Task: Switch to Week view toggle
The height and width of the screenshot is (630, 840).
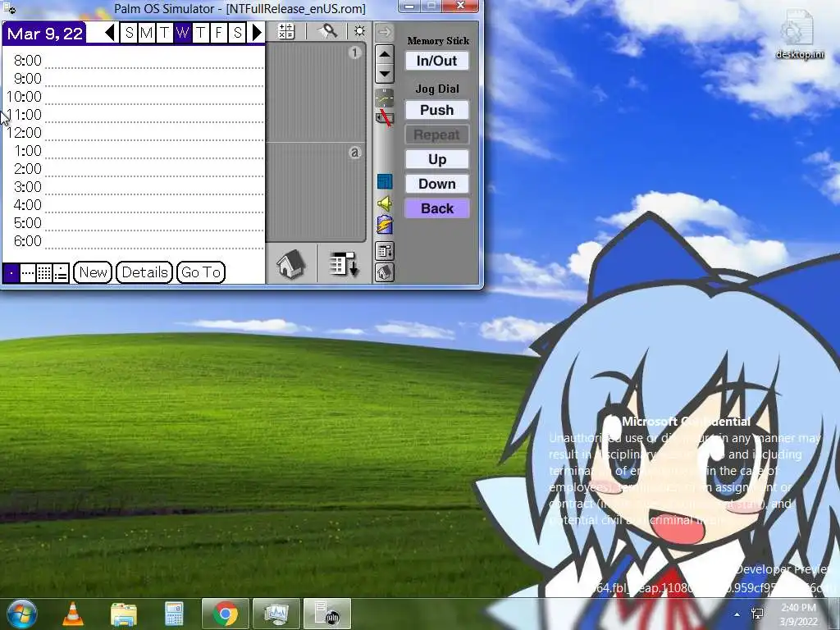Action: coord(28,273)
